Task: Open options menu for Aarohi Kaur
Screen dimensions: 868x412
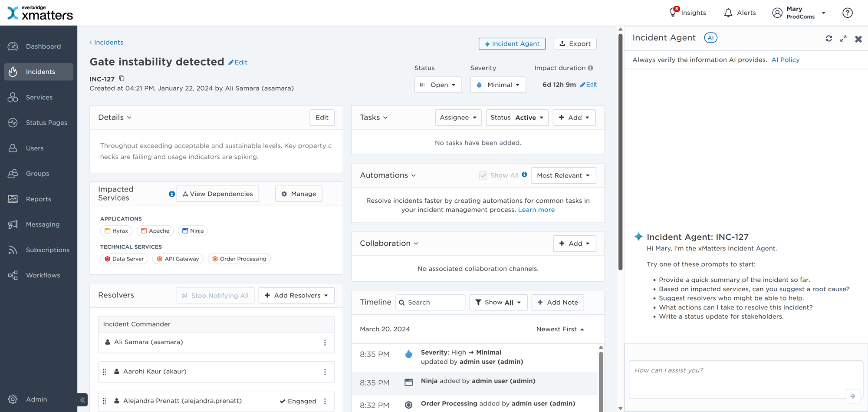Action: (325, 372)
